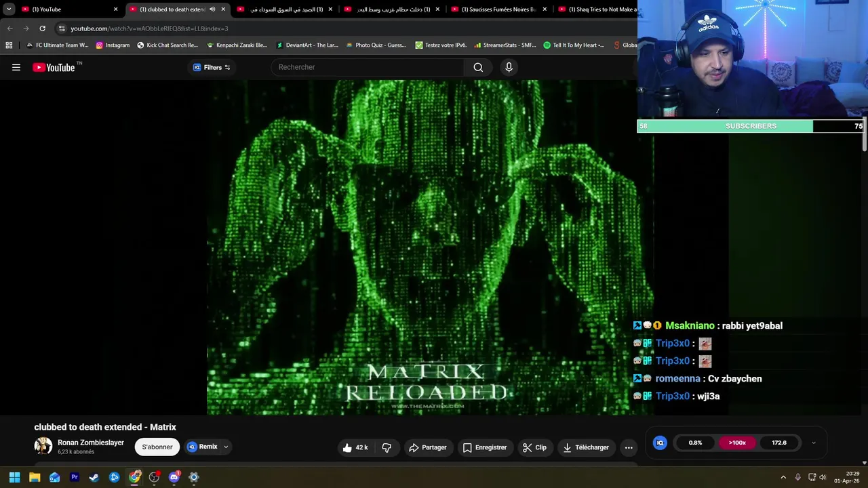The height and width of the screenshot is (488, 868).
Task: Go to YouTube home via logo
Action: point(54,67)
